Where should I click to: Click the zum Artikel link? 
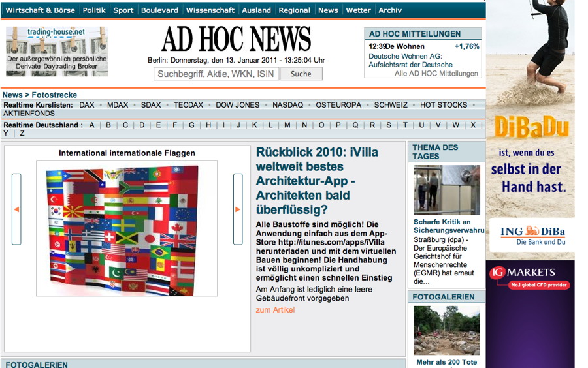click(x=275, y=310)
